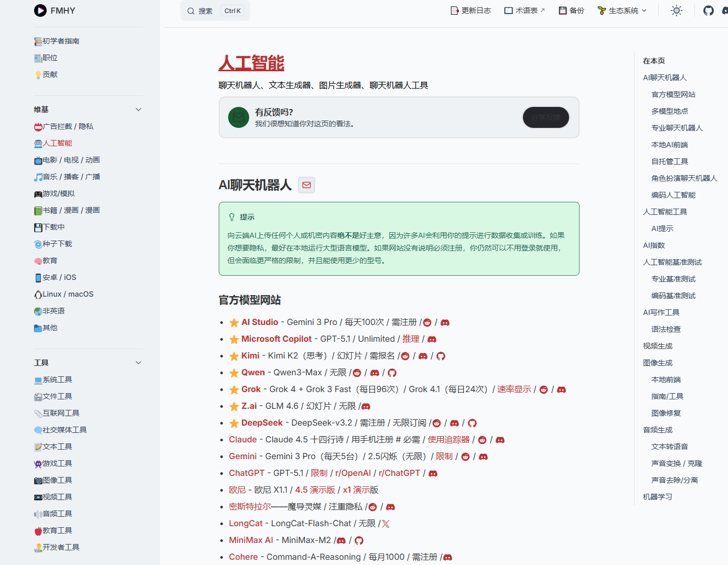Click the Reddit icon next to Claude
Screen dimensions: 728x565
tap(482, 440)
